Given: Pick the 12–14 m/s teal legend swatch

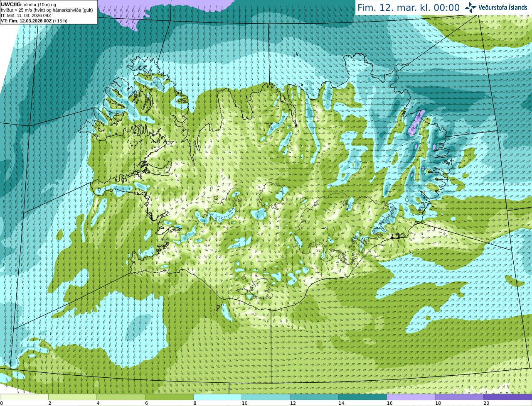Looking at the screenshot, I should (x=314, y=397).
